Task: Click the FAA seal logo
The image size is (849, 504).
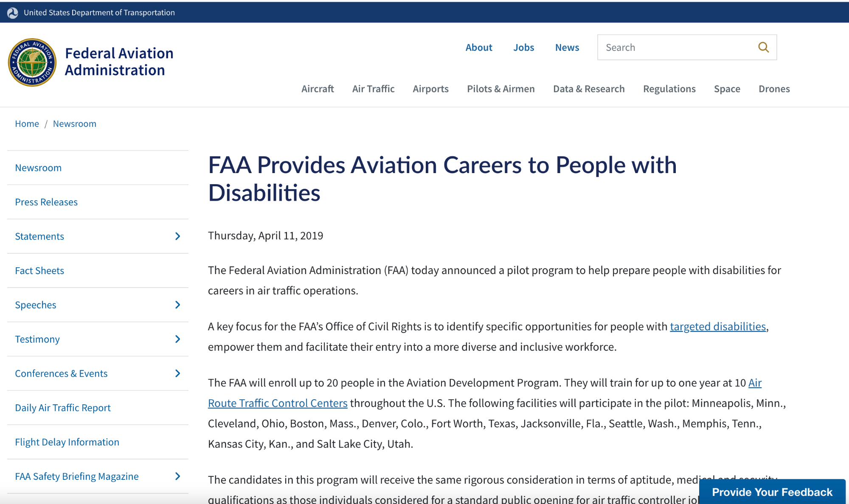Action: 32,62
